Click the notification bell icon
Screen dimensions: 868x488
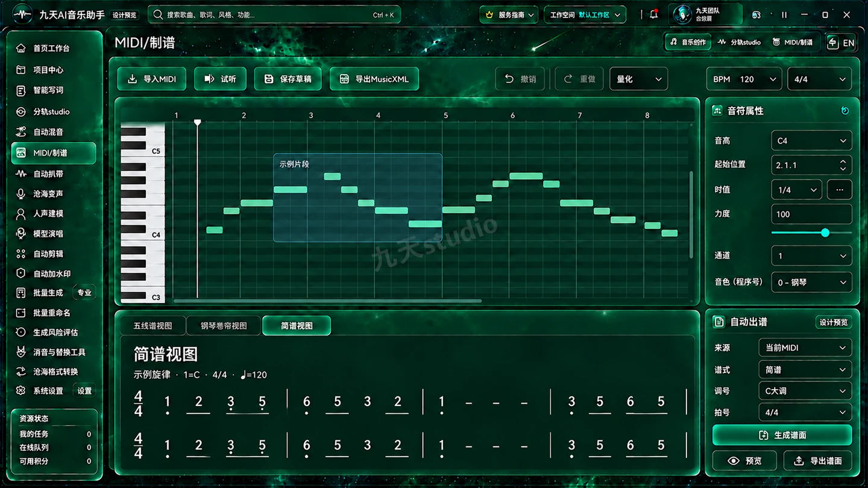tap(654, 14)
